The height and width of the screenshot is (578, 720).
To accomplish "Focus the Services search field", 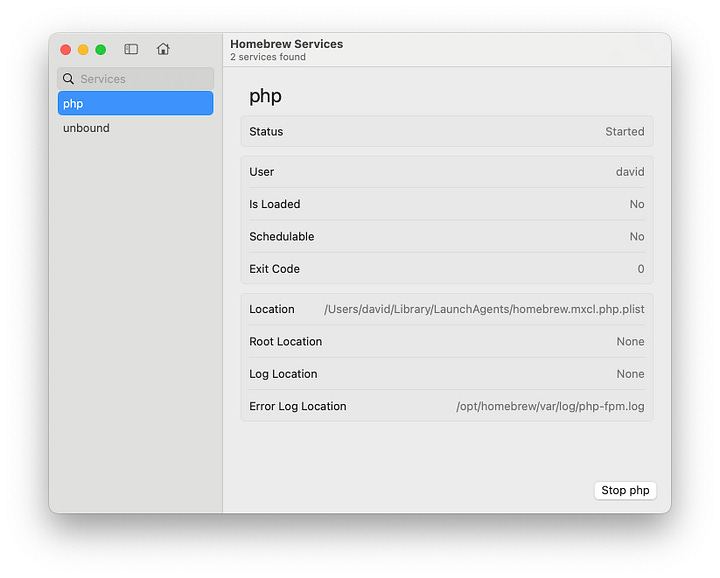I will 135,79.
